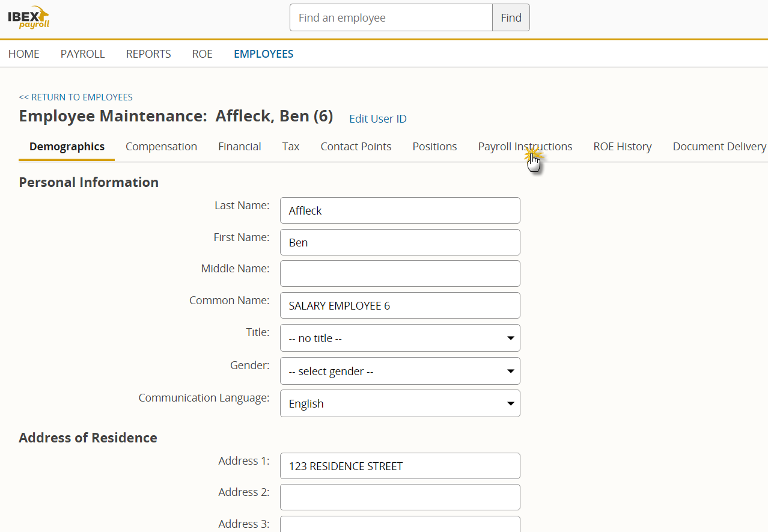The width and height of the screenshot is (768, 532).
Task: Switch to the Document Delivery tab
Action: click(719, 146)
